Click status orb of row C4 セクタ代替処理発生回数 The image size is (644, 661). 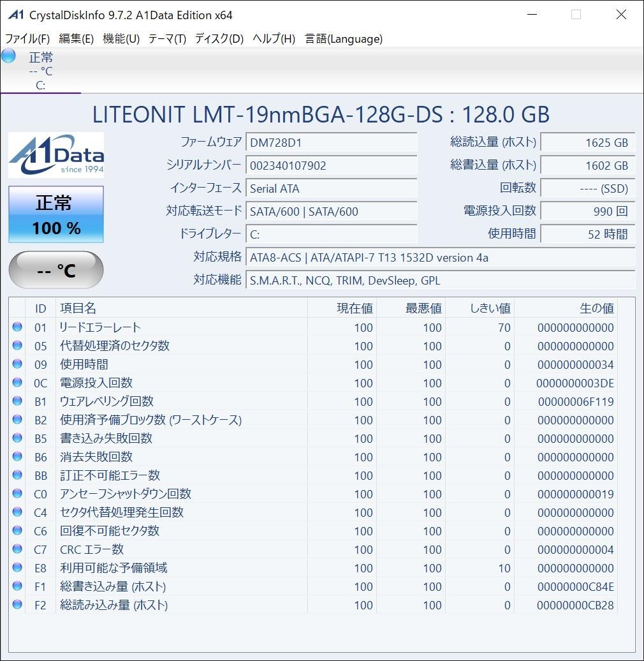(x=17, y=512)
